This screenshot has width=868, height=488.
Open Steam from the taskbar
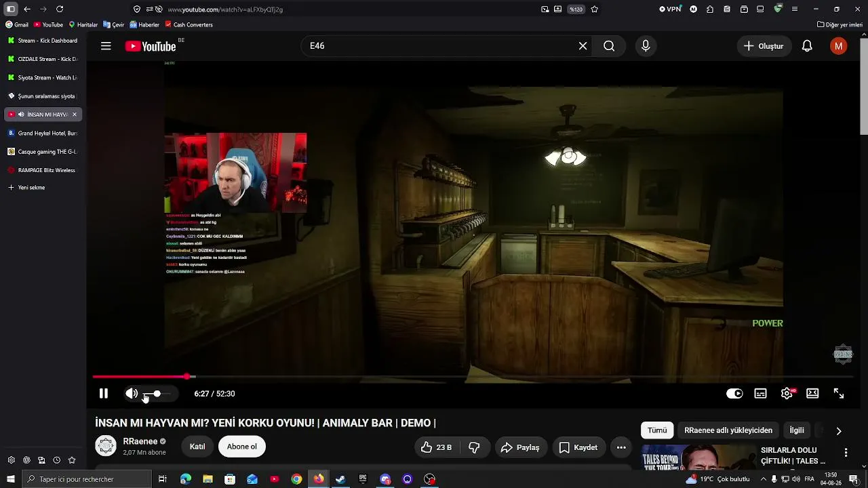(x=340, y=479)
